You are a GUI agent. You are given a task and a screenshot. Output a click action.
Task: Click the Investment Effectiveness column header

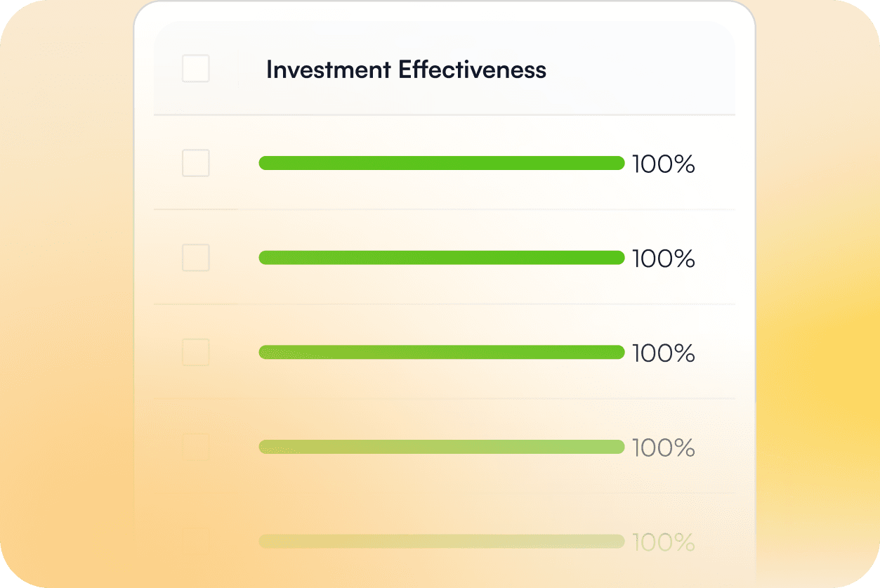406,70
